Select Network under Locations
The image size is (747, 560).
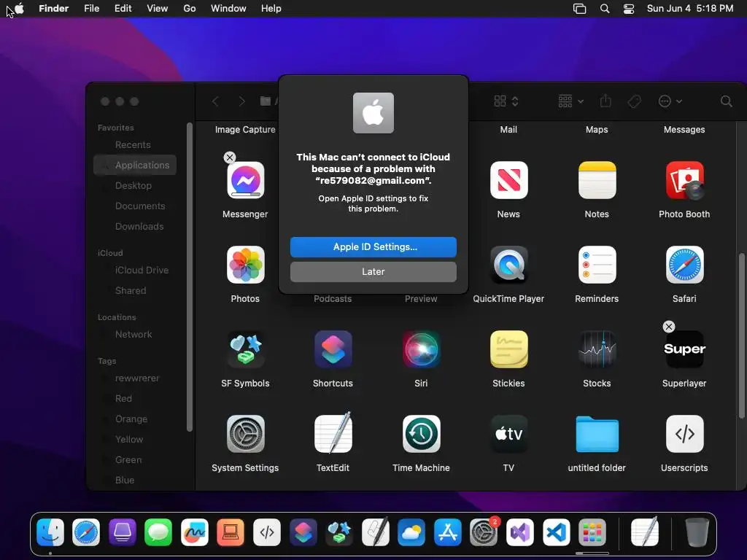[135, 334]
